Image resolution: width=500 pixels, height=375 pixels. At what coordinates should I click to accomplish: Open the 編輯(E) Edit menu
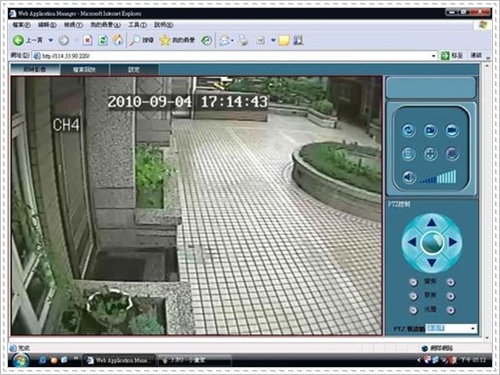coord(47,25)
